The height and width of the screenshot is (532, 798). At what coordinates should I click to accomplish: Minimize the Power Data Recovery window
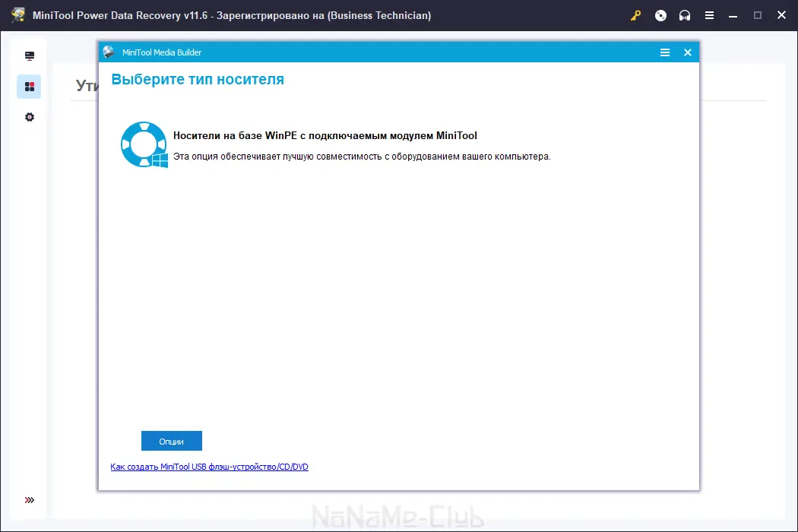pos(733,16)
